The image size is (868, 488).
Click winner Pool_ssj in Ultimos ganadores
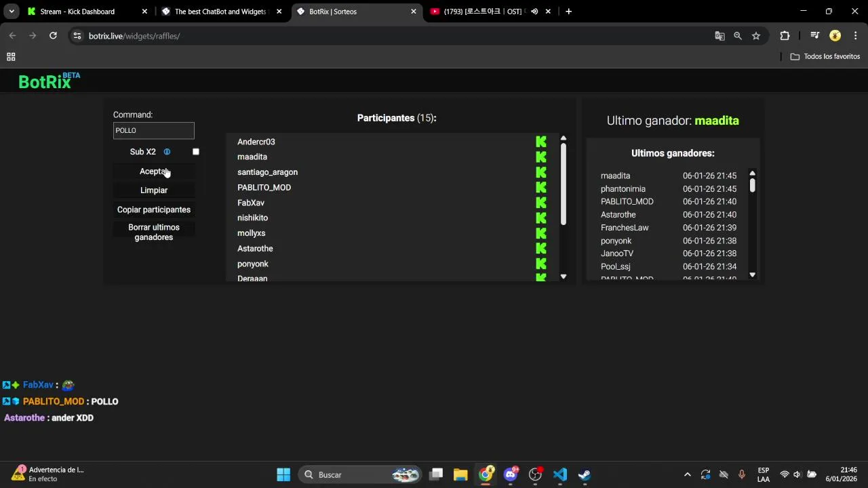coord(616,266)
